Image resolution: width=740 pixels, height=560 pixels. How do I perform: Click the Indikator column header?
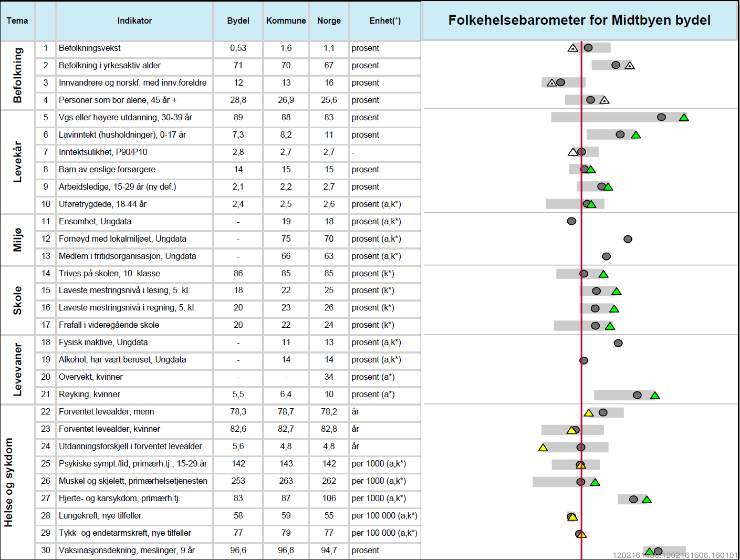[x=134, y=21]
